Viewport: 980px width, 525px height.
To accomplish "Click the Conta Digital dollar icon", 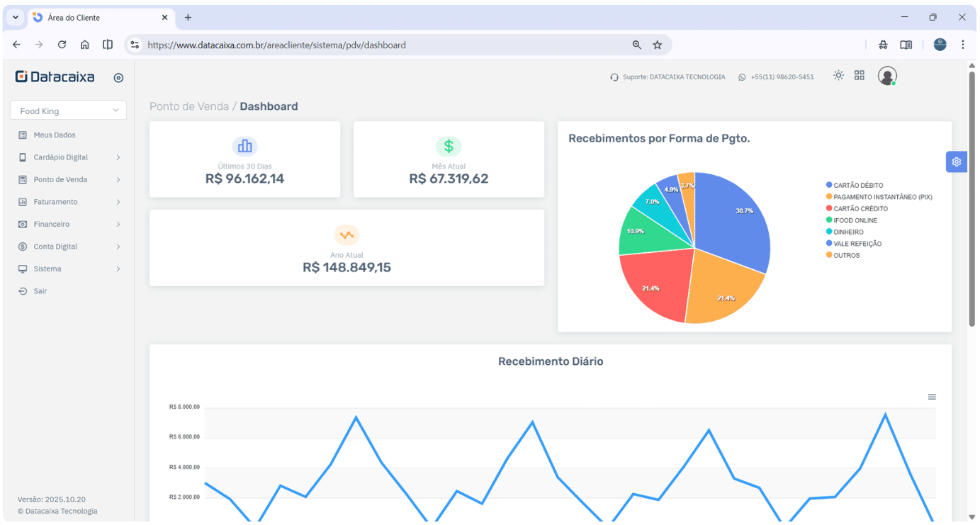I will 23,246.
